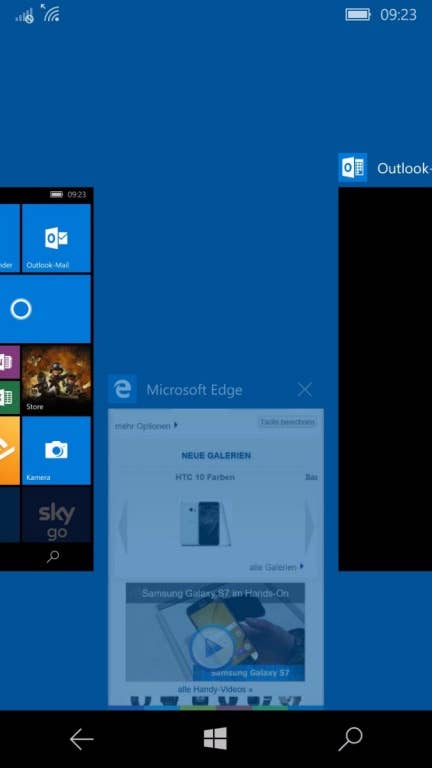Tap the Wi-Fi status icon

coord(51,13)
